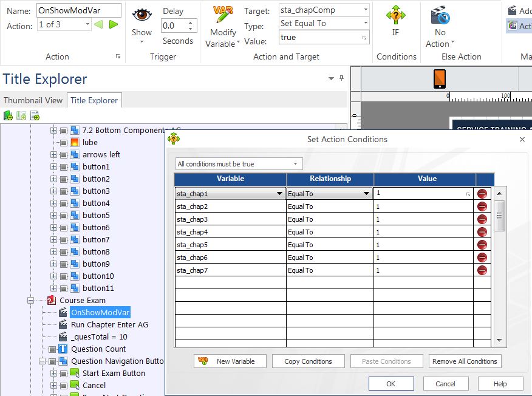Viewport: 532px width, 396px height.
Task: Toggle visibility box for button1
Action: (64, 167)
